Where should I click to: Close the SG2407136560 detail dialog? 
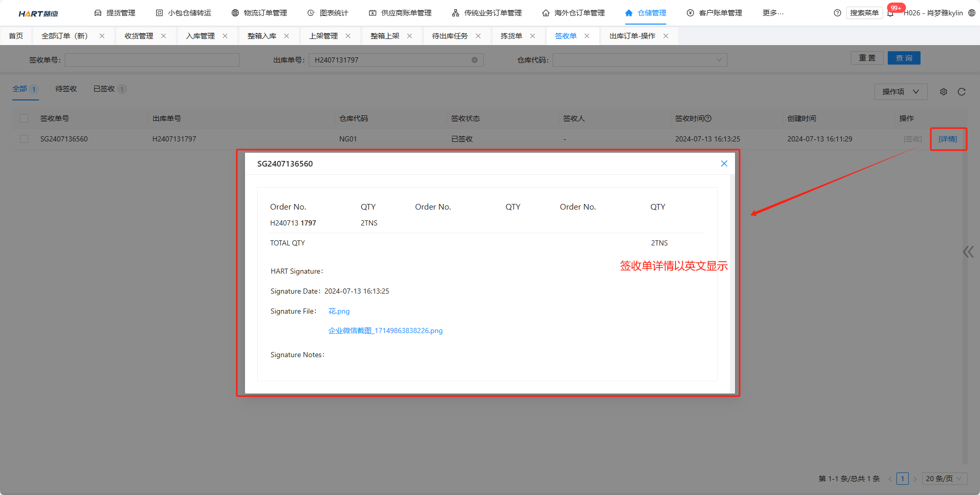tap(724, 163)
